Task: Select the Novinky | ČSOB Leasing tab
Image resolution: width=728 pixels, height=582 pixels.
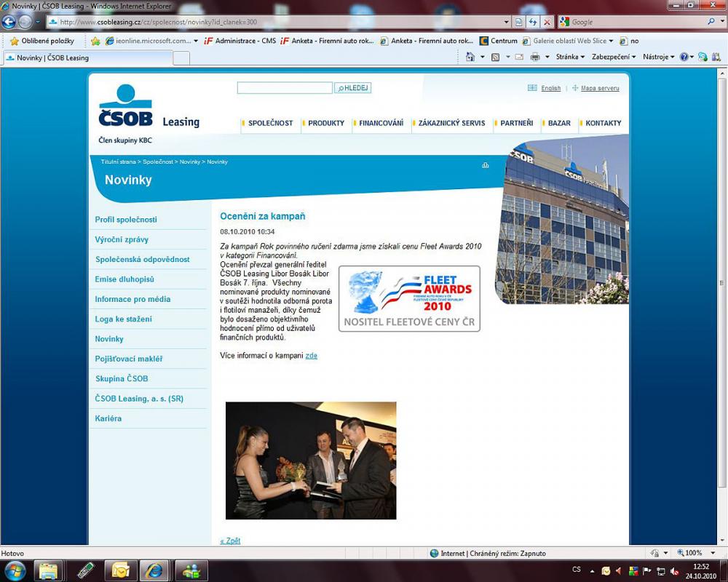Action: (52, 57)
